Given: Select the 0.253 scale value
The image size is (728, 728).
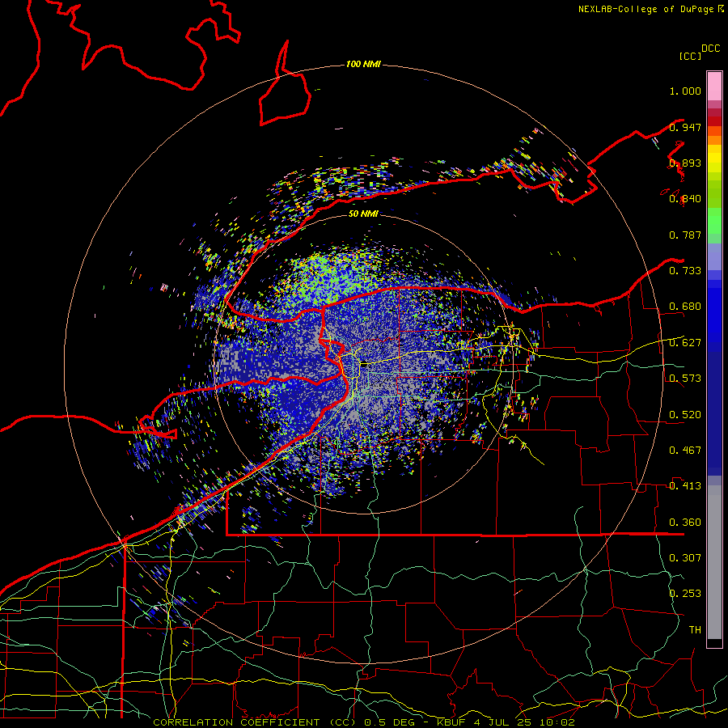Looking at the screenshot, I should 685,594.
